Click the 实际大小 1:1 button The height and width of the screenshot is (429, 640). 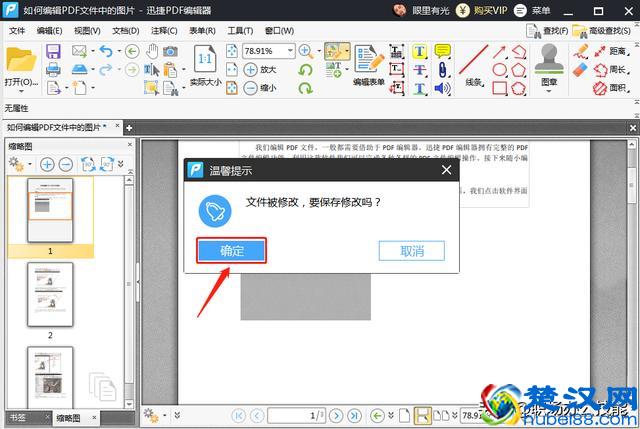[x=205, y=65]
